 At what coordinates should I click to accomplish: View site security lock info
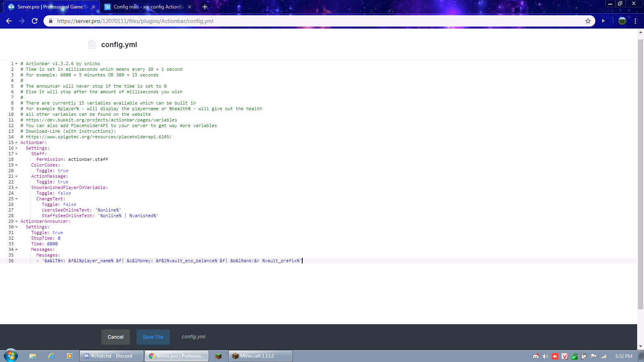(x=50, y=21)
